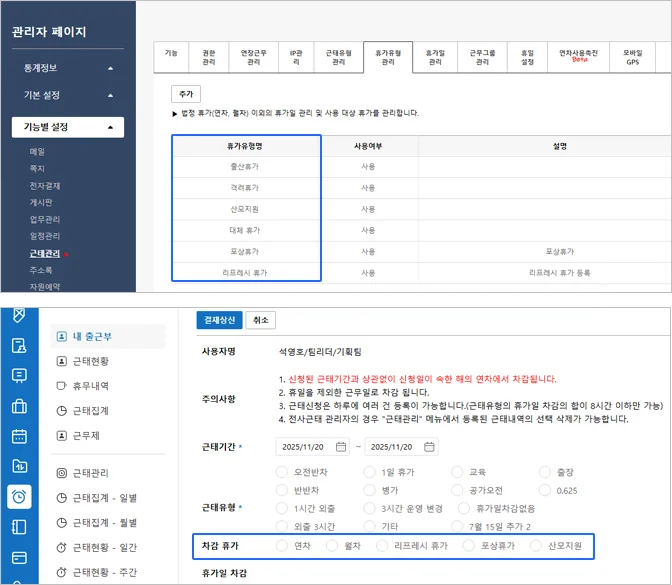This screenshot has width=672, height=585.
Task: Open the calendar icon in left sidebar
Action: click(19, 436)
